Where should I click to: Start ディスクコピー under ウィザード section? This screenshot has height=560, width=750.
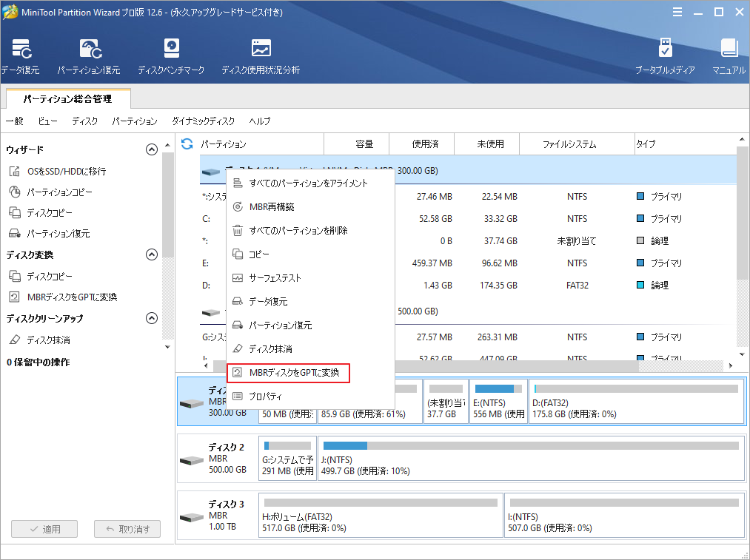(x=41, y=212)
